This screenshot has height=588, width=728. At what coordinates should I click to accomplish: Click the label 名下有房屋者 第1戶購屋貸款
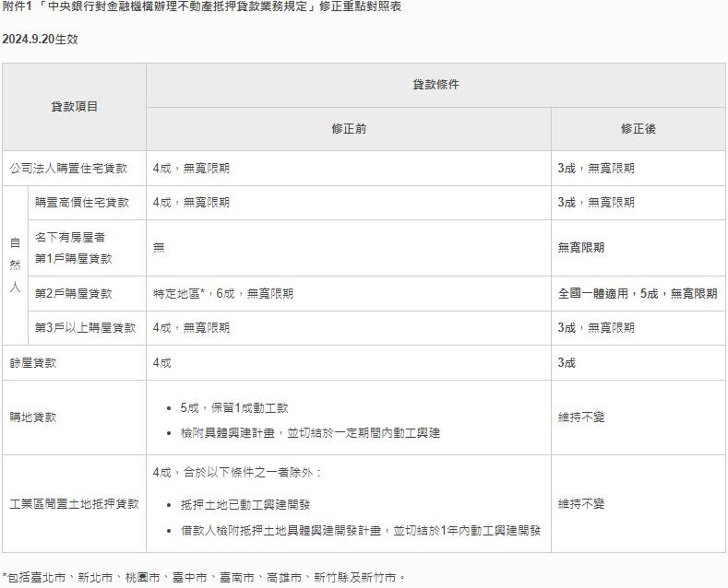coord(73,248)
